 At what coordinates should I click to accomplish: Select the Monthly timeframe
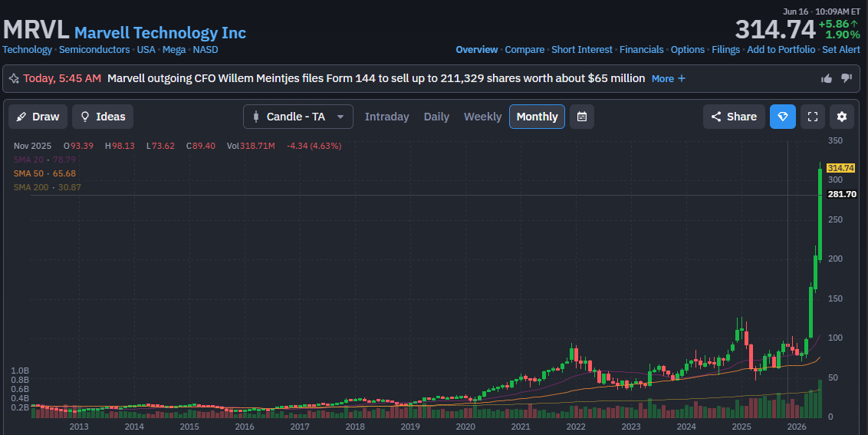[x=537, y=117]
